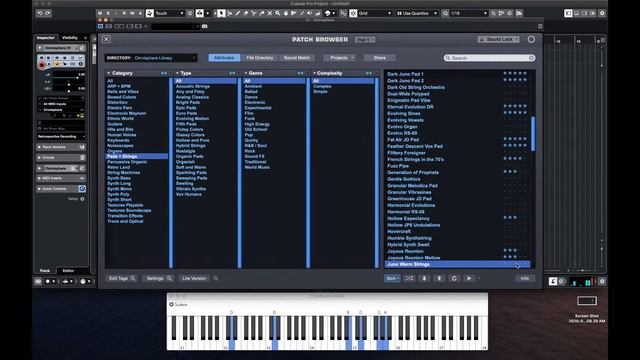Toggle the Type column lock arrows
640x360 pixels.
pyautogui.click(x=232, y=73)
